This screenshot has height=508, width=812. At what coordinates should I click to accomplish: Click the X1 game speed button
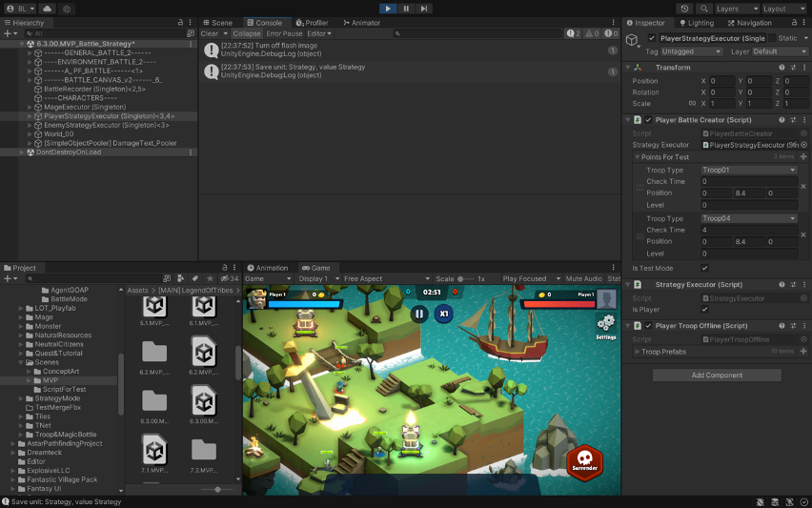pos(444,314)
